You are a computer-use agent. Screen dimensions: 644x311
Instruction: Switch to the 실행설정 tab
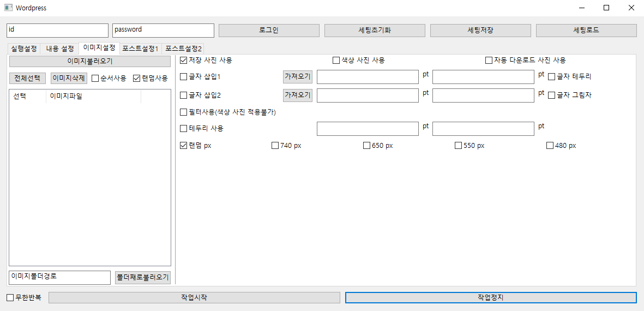pyautogui.click(x=24, y=49)
